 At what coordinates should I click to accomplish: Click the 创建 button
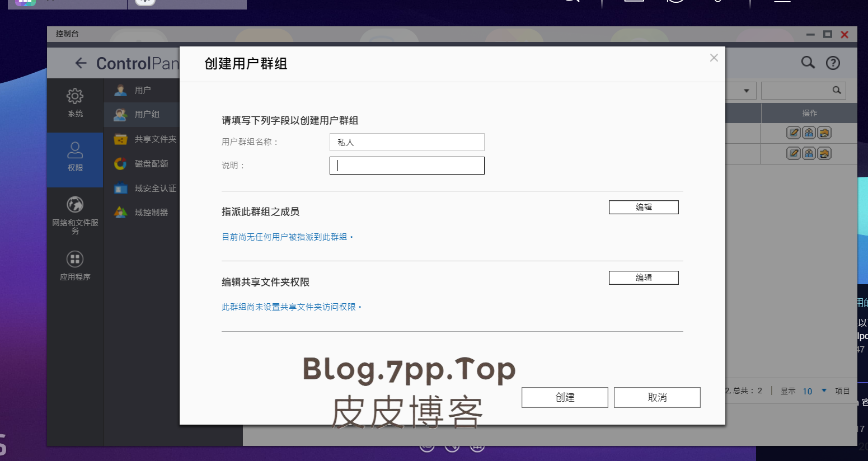pos(565,397)
